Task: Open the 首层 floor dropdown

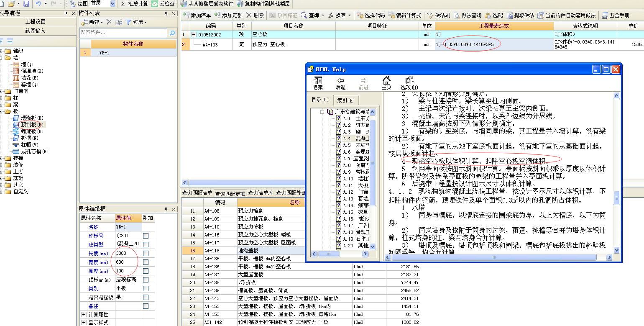Action: point(112,3)
